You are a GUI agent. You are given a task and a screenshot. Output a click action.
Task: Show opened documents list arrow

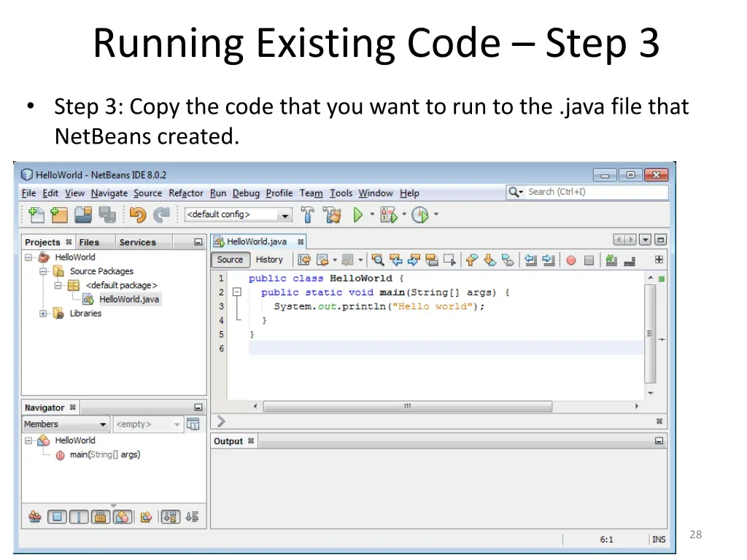point(645,240)
